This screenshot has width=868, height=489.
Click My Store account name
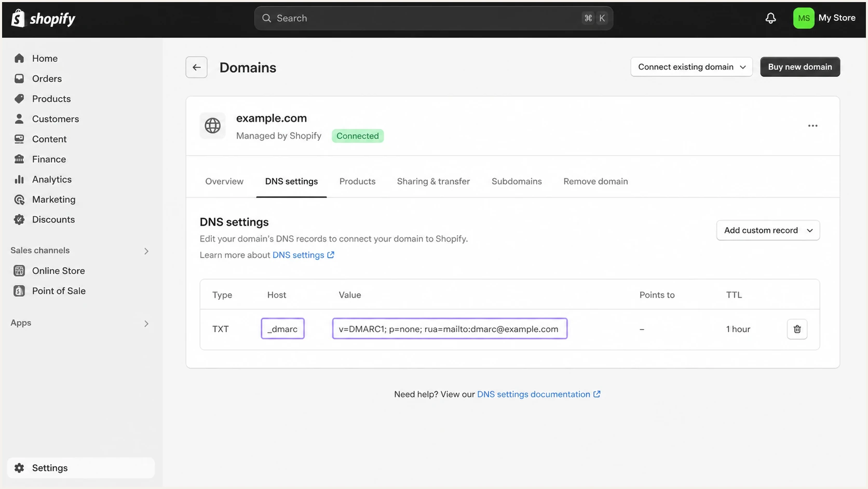pyautogui.click(x=837, y=18)
